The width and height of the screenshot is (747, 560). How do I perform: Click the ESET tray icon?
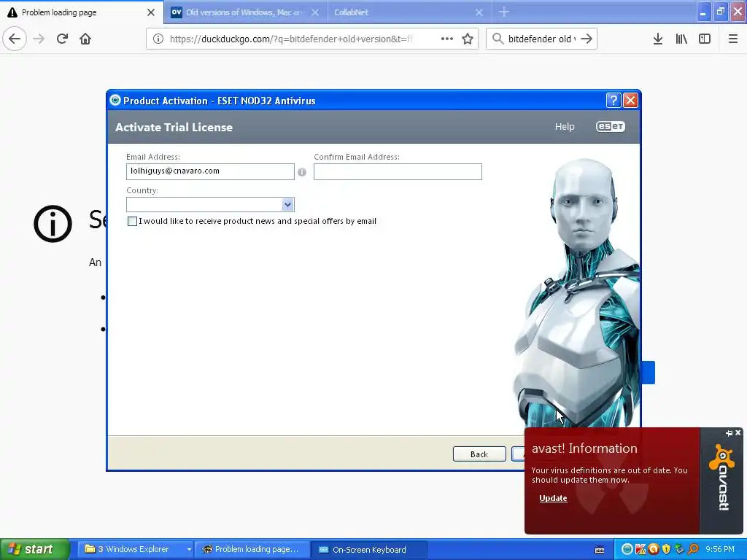pyautogui.click(x=627, y=549)
